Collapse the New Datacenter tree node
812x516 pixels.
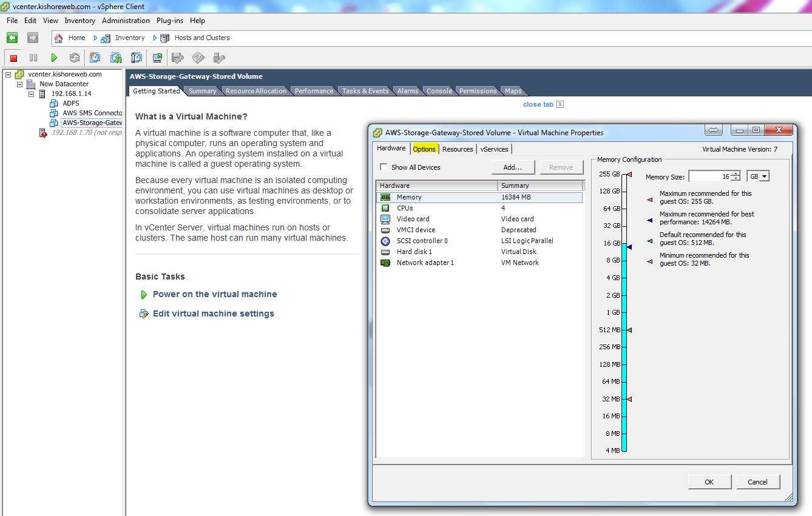[x=19, y=84]
